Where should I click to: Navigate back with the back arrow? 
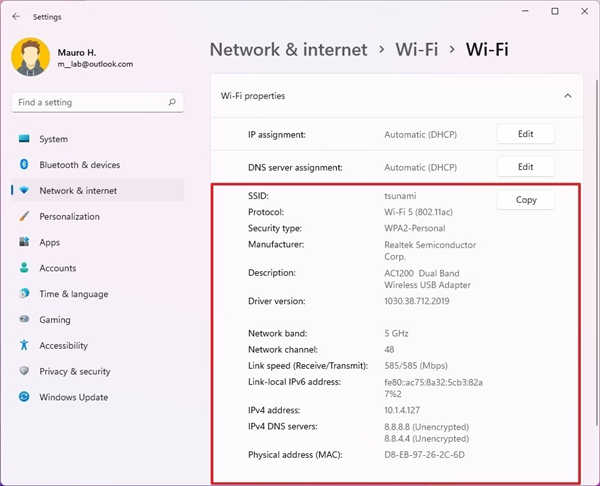click(x=16, y=16)
